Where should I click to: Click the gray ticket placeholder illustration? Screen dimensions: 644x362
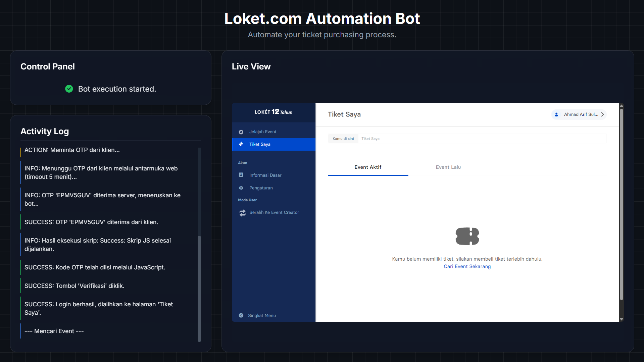pos(467,236)
